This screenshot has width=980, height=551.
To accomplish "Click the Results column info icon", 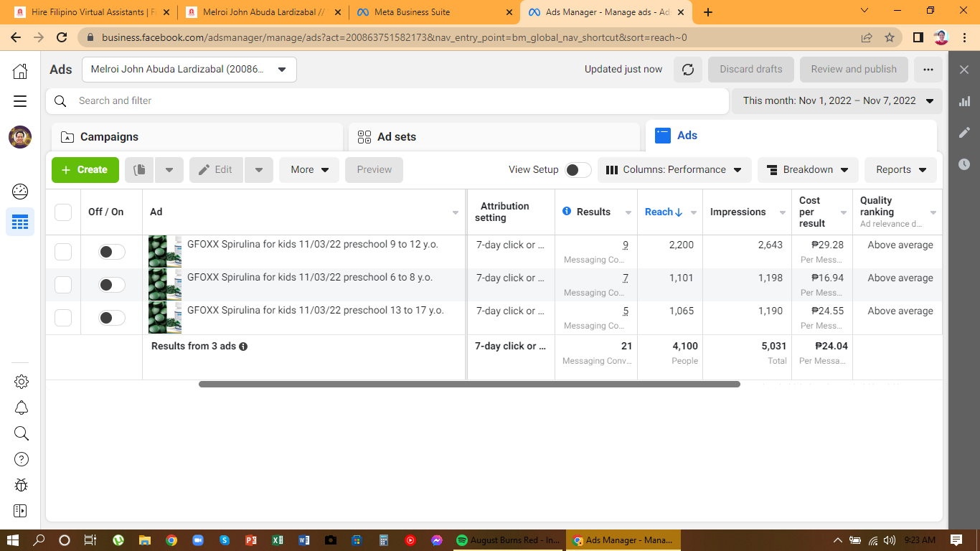I will [567, 212].
